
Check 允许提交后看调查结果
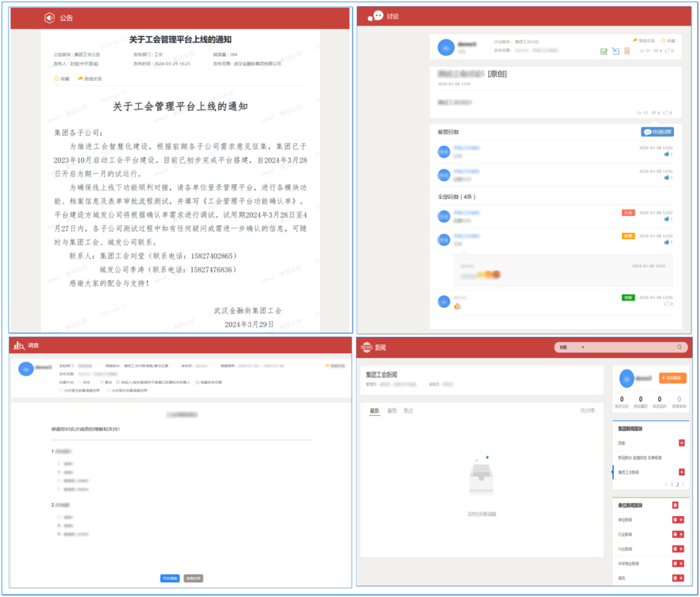coord(108,391)
